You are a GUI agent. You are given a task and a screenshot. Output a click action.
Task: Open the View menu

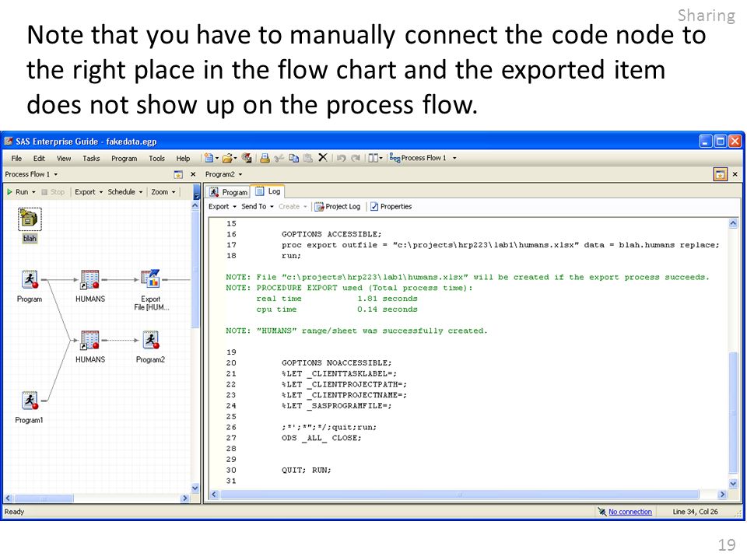click(63, 159)
